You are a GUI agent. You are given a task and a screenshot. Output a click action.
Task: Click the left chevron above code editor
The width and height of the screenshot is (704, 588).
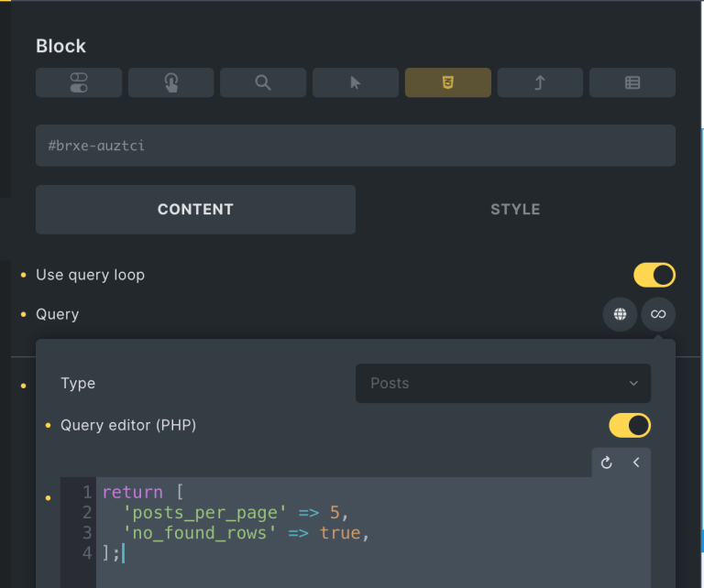pos(636,463)
